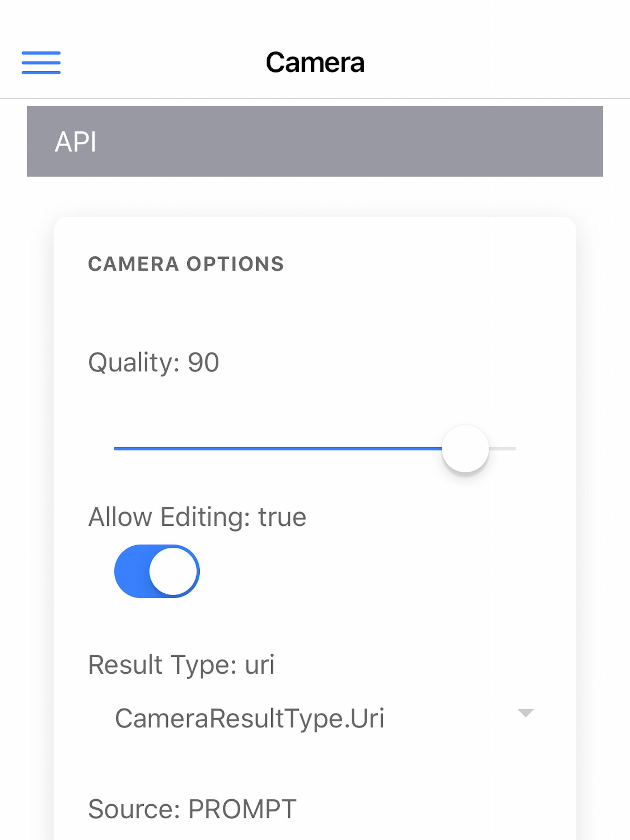The image size is (630, 840).
Task: Click the CAMERA OPTIONS section header
Action: point(186,263)
